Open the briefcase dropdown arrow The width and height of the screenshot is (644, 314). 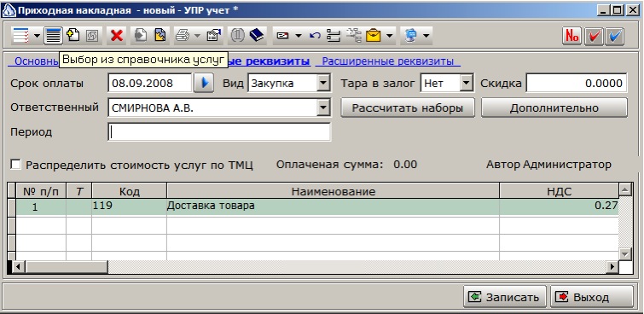[389, 36]
